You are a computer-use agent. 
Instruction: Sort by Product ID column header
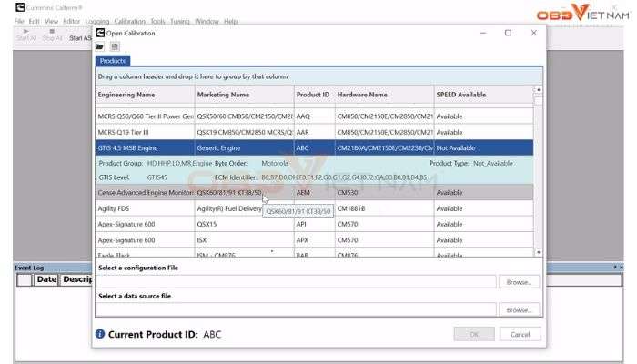[315, 95]
